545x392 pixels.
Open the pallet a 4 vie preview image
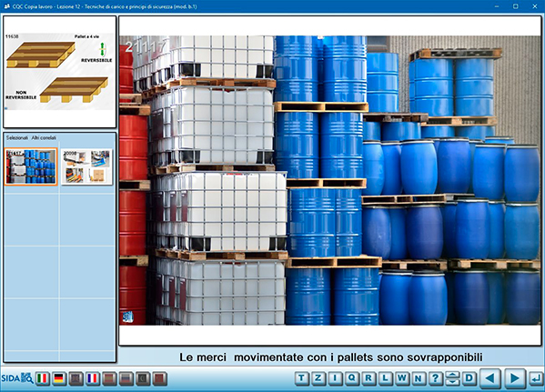(59, 71)
